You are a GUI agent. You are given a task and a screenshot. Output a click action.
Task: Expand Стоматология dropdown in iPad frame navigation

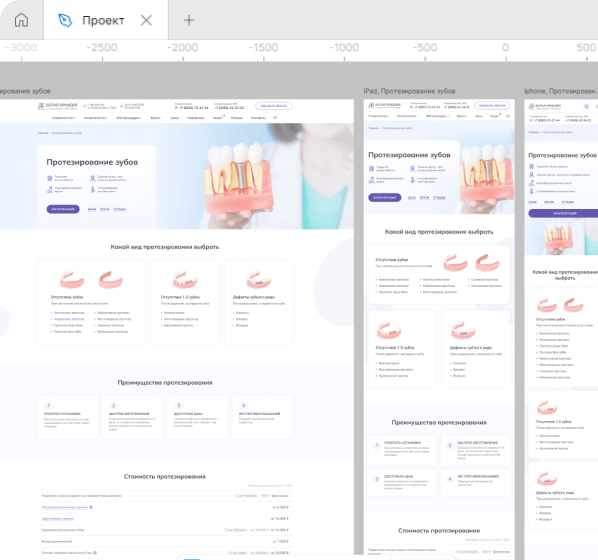click(378, 116)
